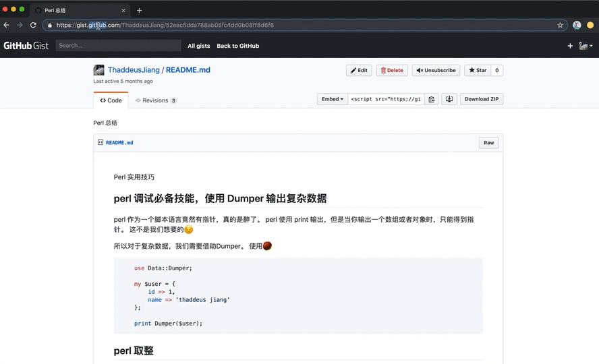Click the 'use Data::Dumper;' code line
The width and height of the screenshot is (599, 364).
click(x=163, y=268)
